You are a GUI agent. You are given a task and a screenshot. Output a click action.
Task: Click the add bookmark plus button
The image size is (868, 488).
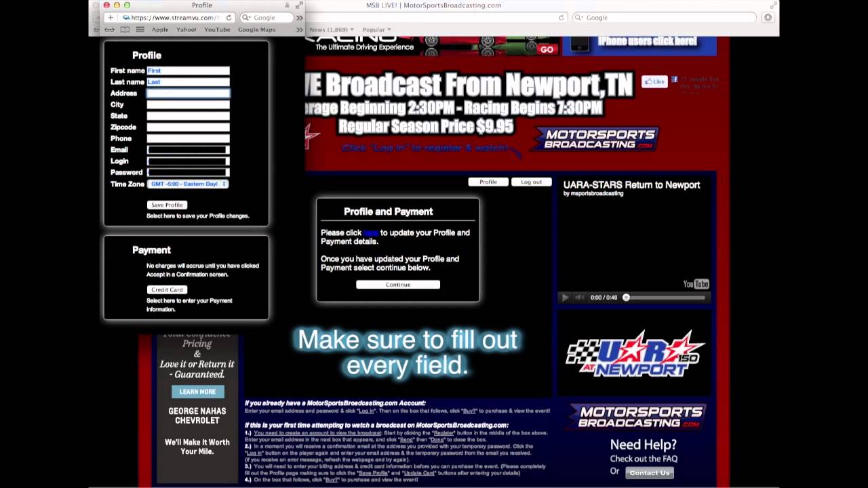coord(111,18)
